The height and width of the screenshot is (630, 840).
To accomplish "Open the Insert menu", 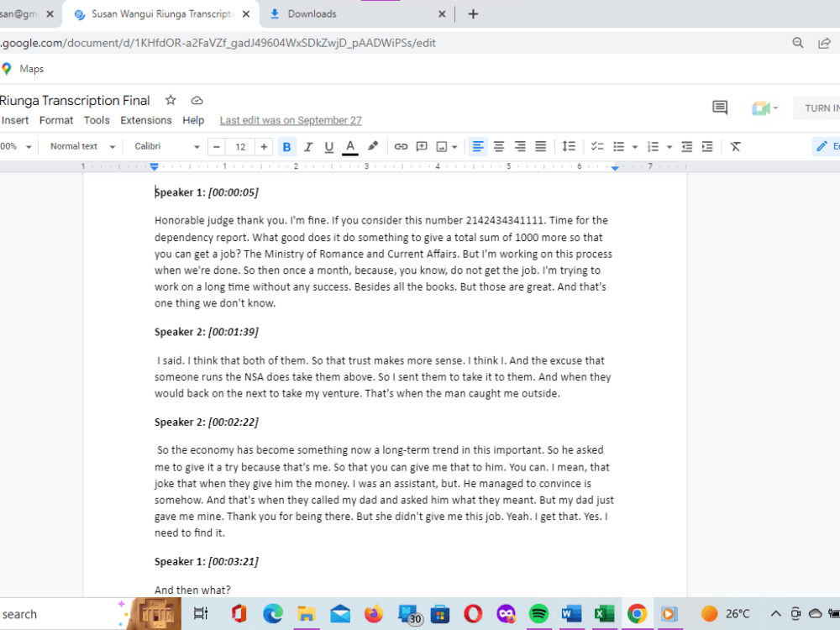I will 15,120.
